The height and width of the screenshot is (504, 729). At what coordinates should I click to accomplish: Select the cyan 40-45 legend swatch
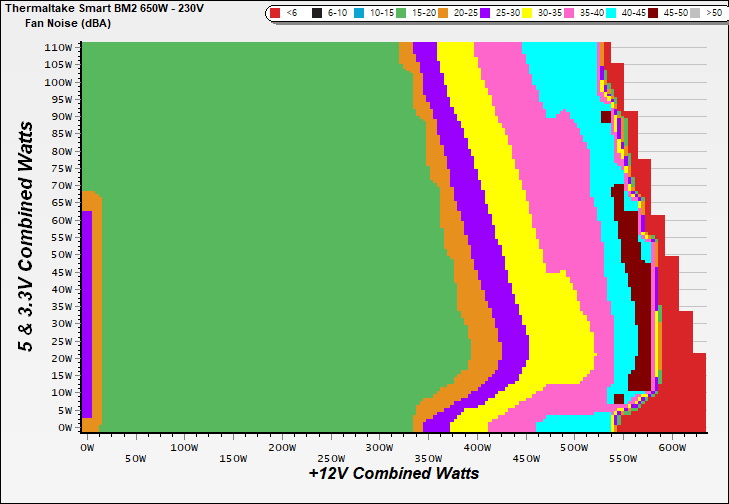(611, 14)
